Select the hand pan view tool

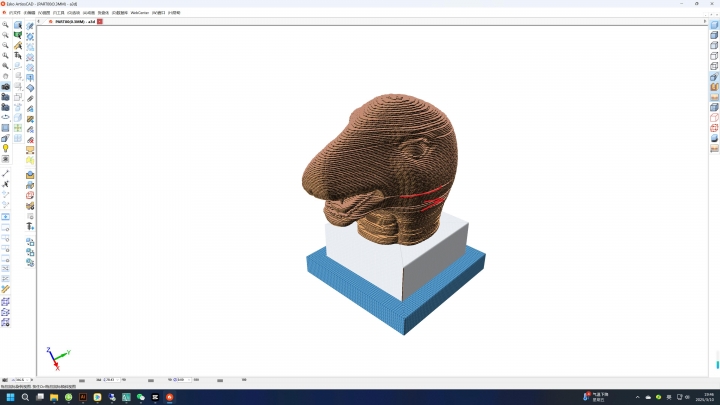coord(5,76)
